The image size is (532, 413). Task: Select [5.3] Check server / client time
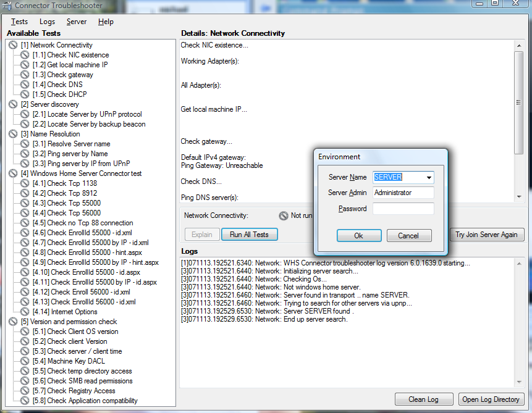pos(77,351)
